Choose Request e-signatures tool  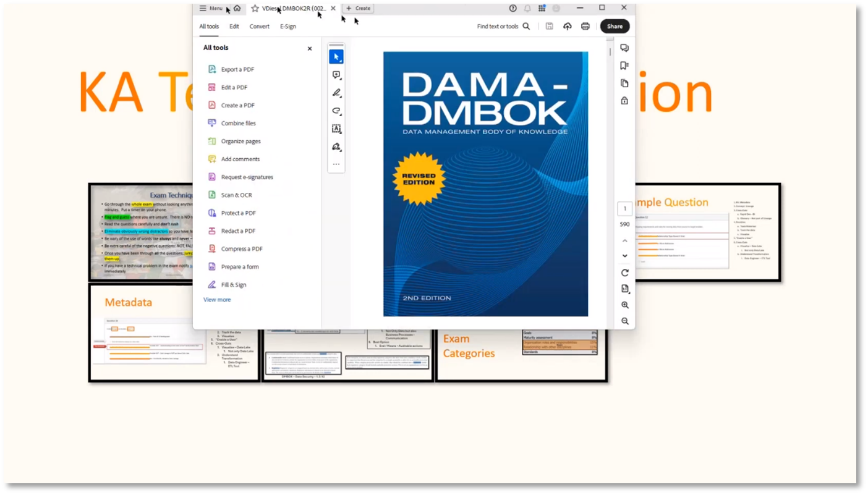coord(240,177)
